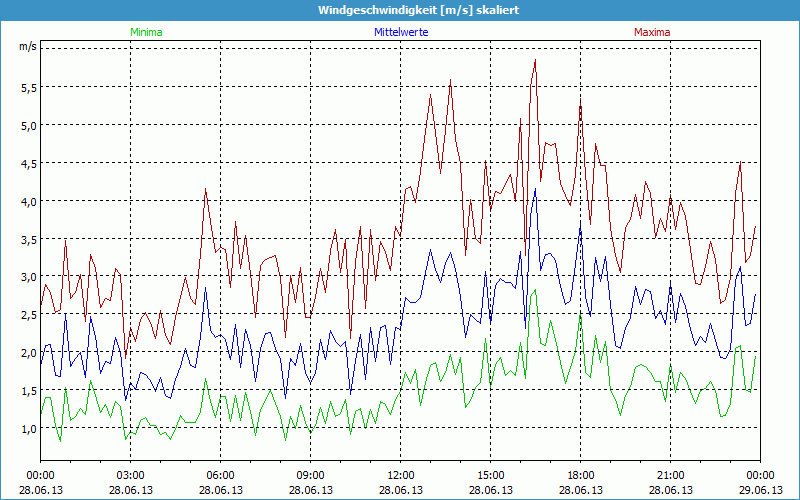Click the 15:00 time axis label
The image size is (800, 500).
point(490,476)
